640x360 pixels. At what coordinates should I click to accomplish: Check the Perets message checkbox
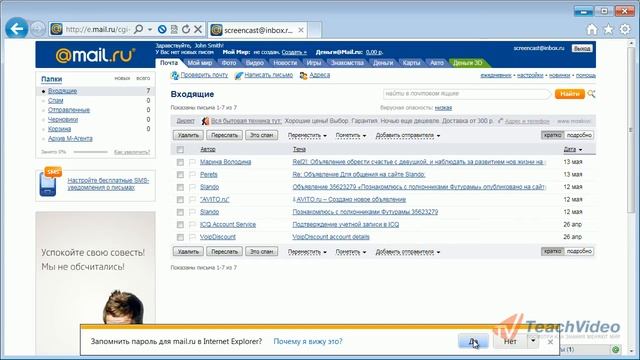(180, 175)
